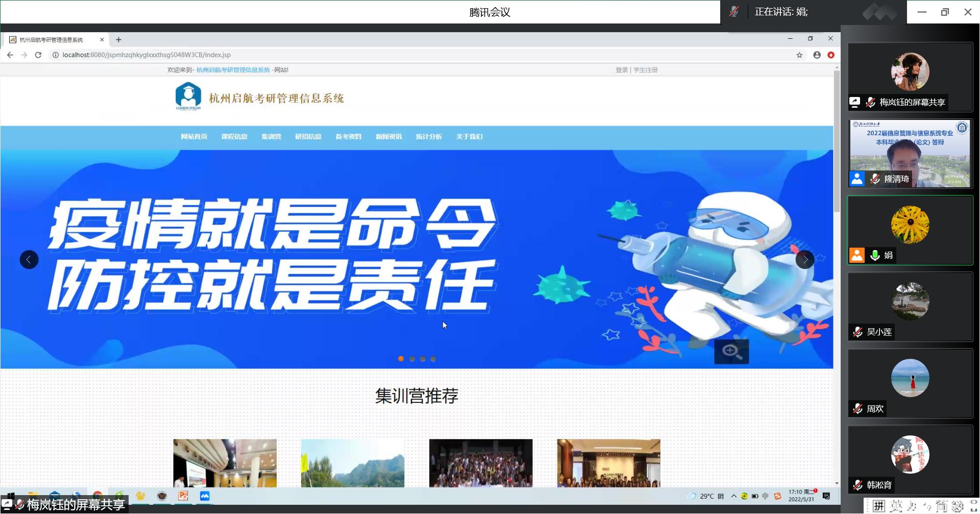The width and height of the screenshot is (980, 514).
Task: Open the 课程信息 navigation menu item
Action: point(234,137)
